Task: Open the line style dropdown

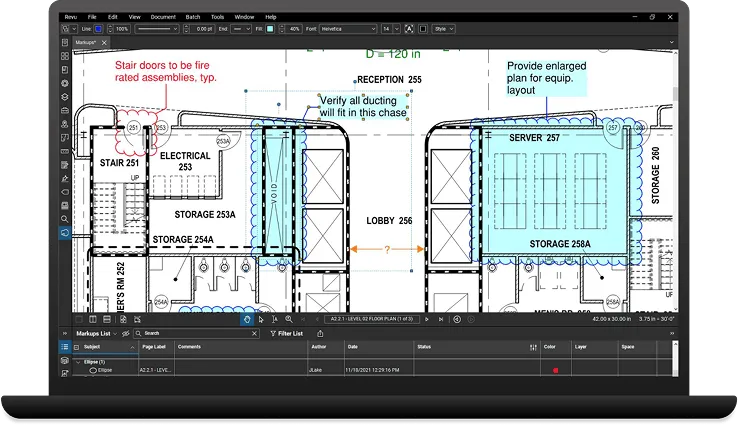Action: click(x=157, y=29)
